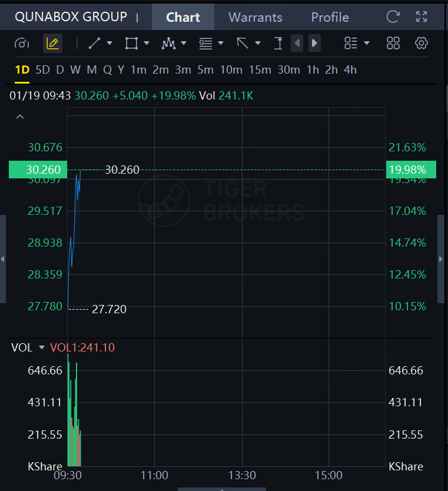Collapse the chart with the caret arrow
The height and width of the screenshot is (491, 448).
[20, 117]
